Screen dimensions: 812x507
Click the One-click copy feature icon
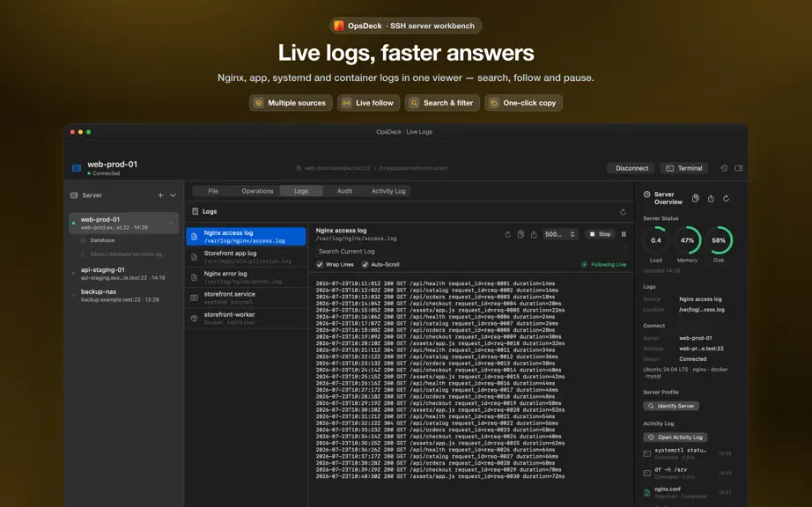494,103
